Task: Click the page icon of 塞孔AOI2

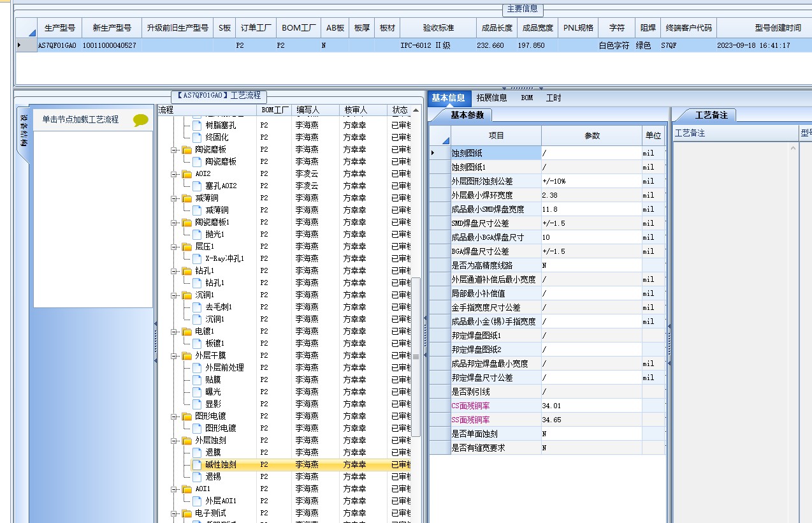Action: point(197,186)
